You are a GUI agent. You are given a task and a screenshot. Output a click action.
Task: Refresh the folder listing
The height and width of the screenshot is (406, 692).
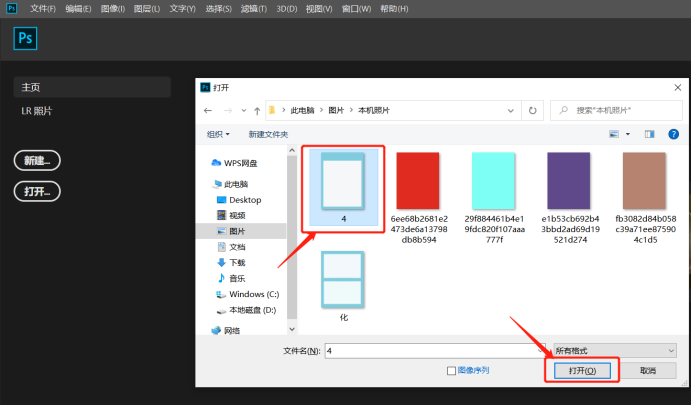click(x=533, y=110)
